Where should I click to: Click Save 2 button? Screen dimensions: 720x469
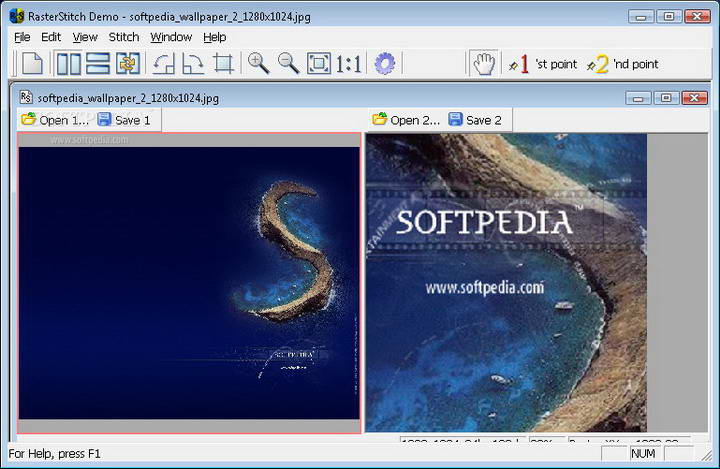(x=475, y=120)
